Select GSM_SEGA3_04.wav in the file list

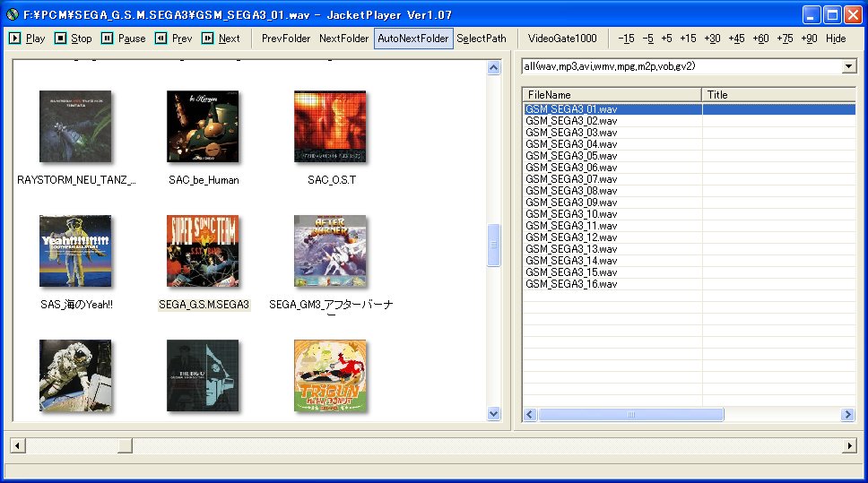571,144
